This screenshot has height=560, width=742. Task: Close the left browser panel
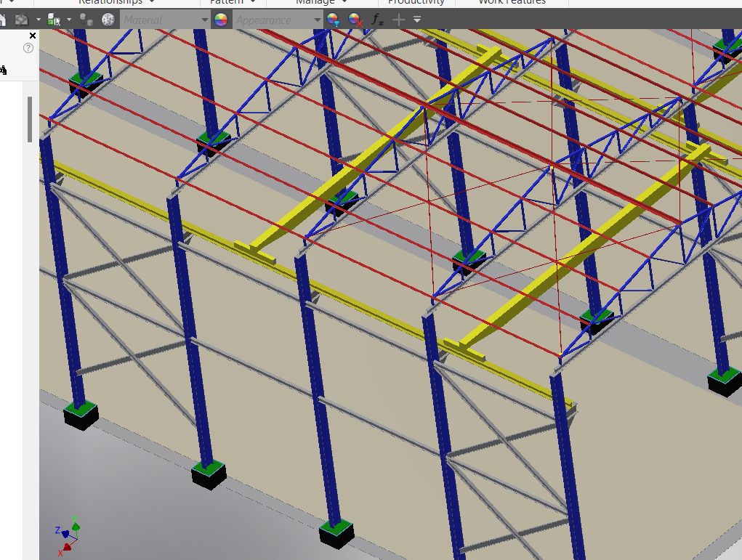[x=32, y=36]
